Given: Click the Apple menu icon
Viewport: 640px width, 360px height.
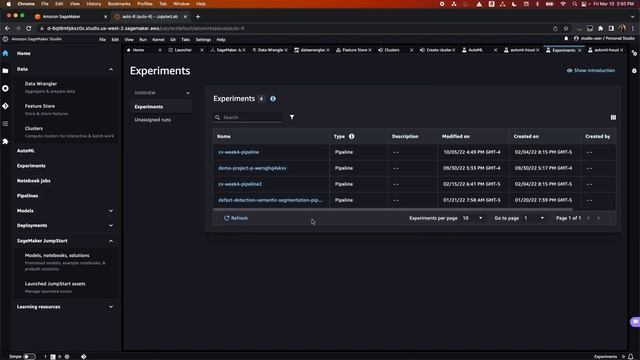Looking at the screenshot, I should [x=8, y=4].
